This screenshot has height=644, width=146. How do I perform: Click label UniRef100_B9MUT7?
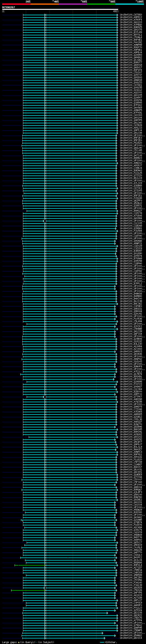point(131,63)
